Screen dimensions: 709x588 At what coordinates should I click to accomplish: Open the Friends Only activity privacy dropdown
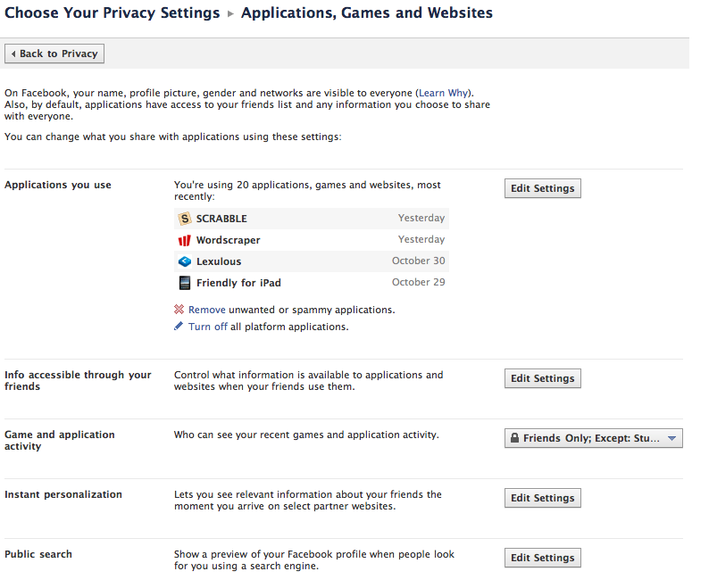pos(593,438)
